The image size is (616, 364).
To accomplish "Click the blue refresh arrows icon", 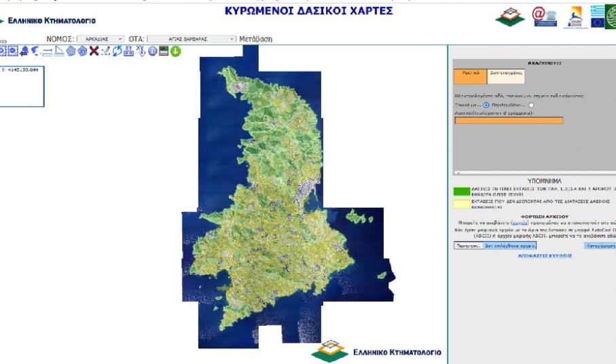I will click(117, 51).
